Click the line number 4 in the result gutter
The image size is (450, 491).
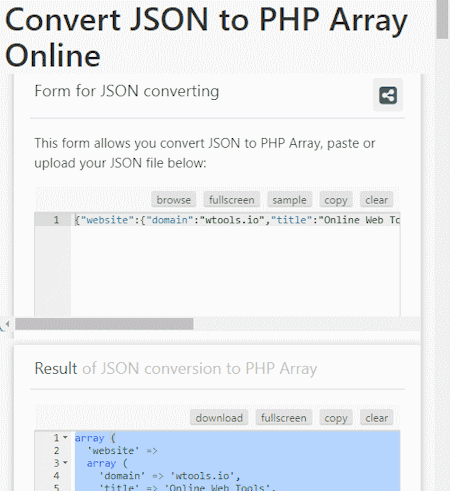(56, 476)
